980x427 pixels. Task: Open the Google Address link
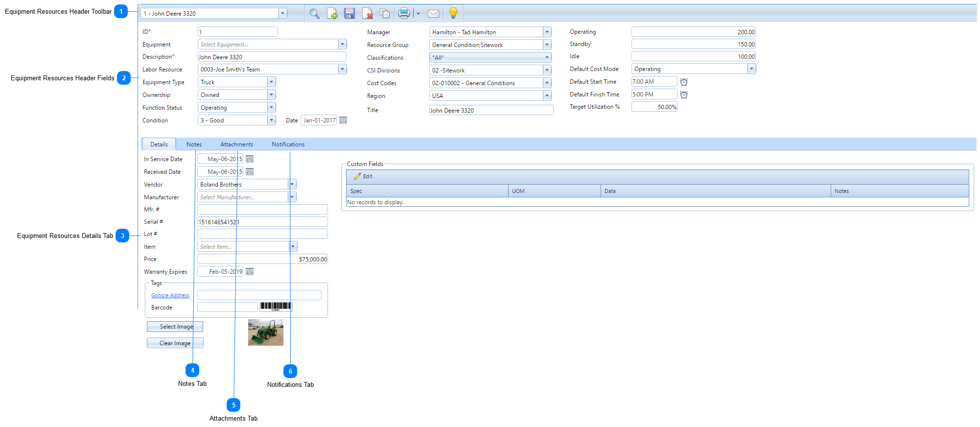coord(170,296)
